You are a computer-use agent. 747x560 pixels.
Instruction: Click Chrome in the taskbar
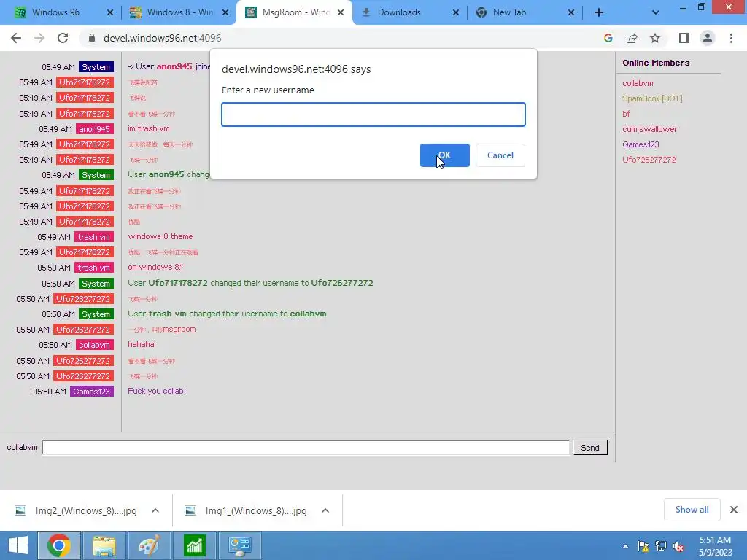[x=59, y=545]
